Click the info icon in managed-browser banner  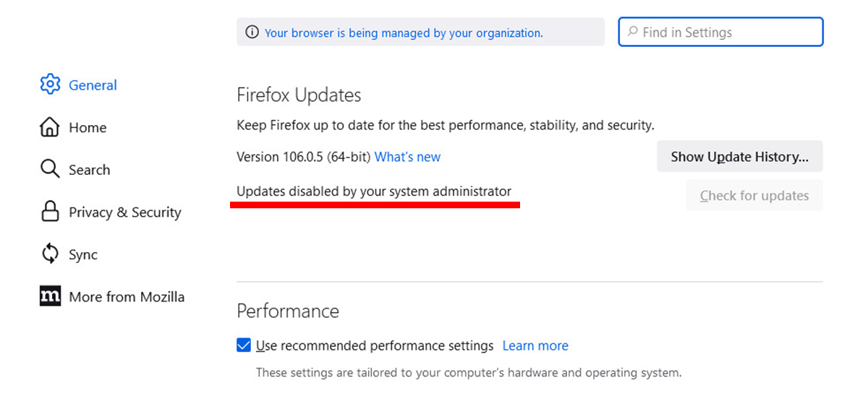click(252, 33)
